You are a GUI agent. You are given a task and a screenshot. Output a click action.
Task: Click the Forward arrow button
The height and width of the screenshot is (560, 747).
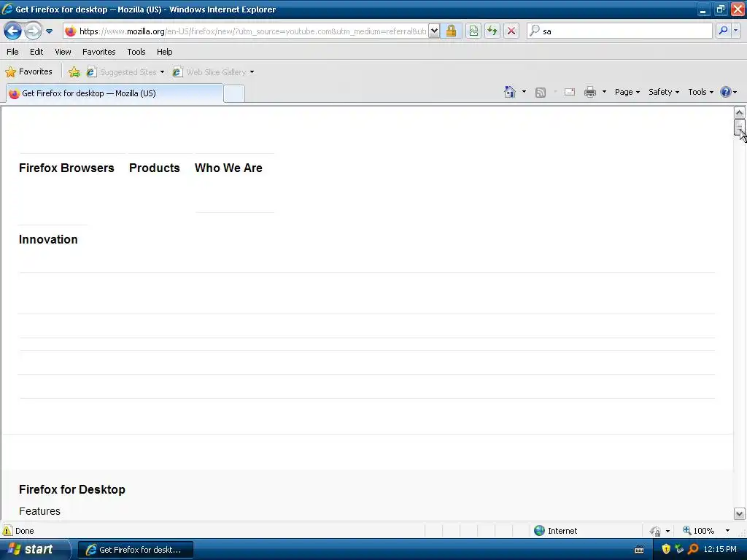coord(33,31)
